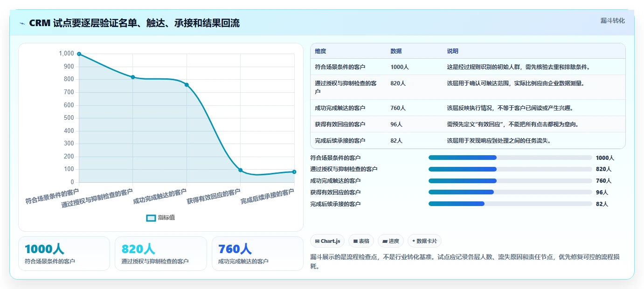Click progress bar for 通过授权与抑制检查的客户
This screenshot has height=289, width=644.
click(x=510, y=169)
